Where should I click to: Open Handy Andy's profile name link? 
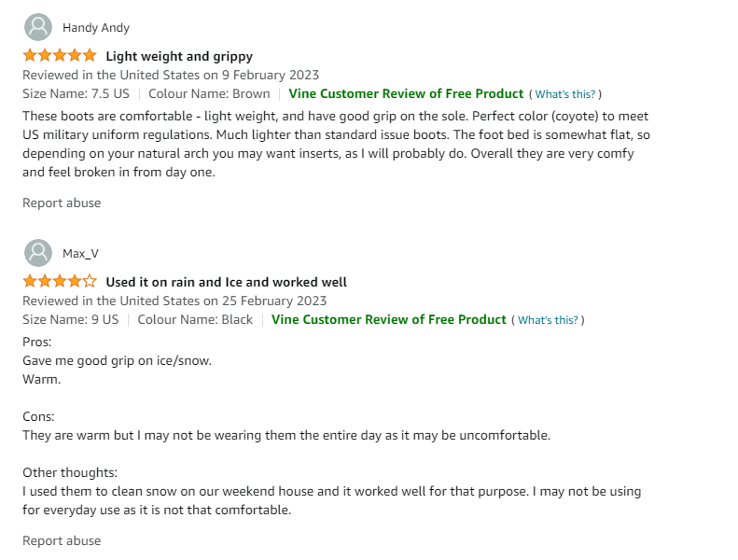tap(96, 28)
